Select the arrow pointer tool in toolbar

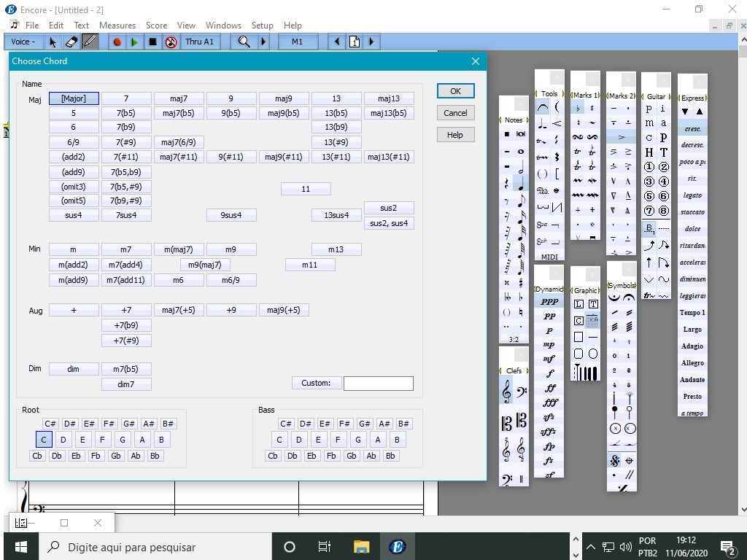click(53, 42)
